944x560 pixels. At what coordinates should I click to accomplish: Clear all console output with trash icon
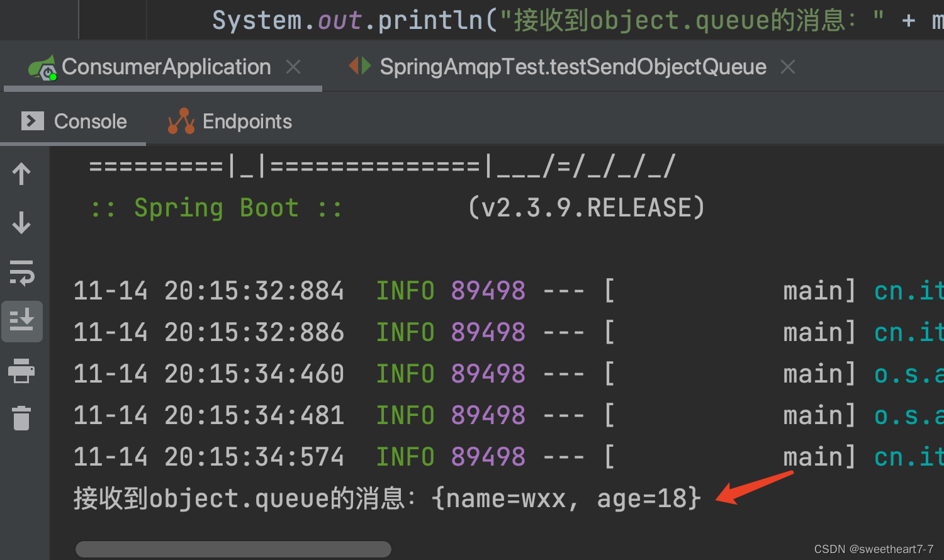point(21,418)
